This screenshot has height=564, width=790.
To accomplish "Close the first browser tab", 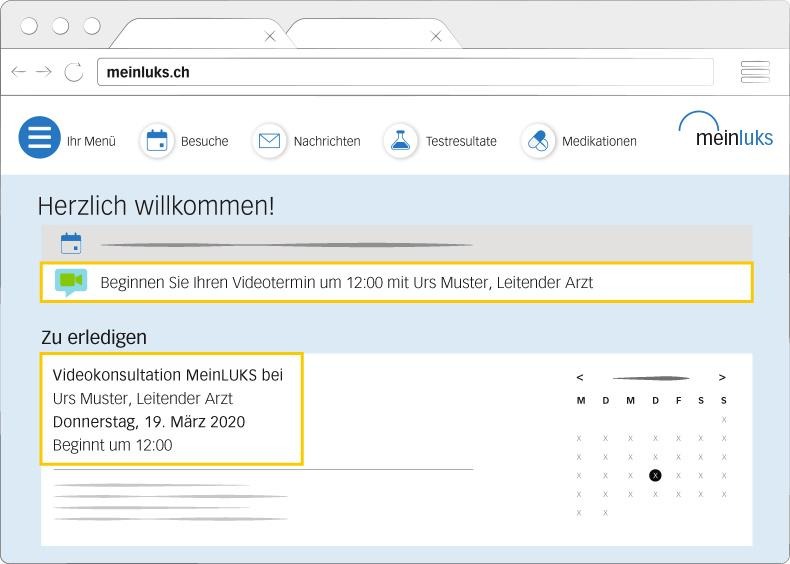I will (270, 36).
